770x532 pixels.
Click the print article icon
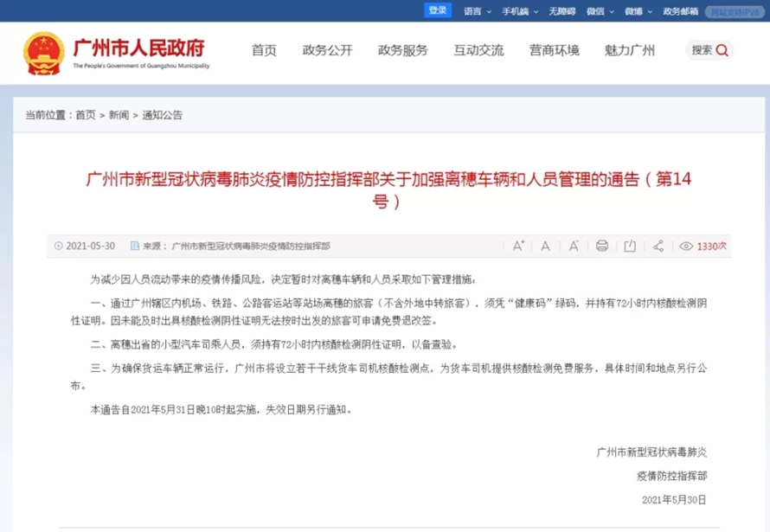pos(602,246)
